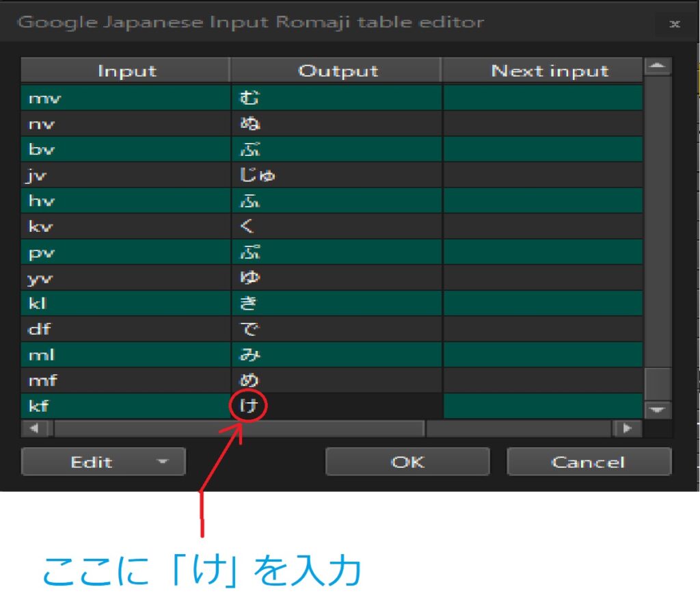Click the output cell in the pv row

337,252
